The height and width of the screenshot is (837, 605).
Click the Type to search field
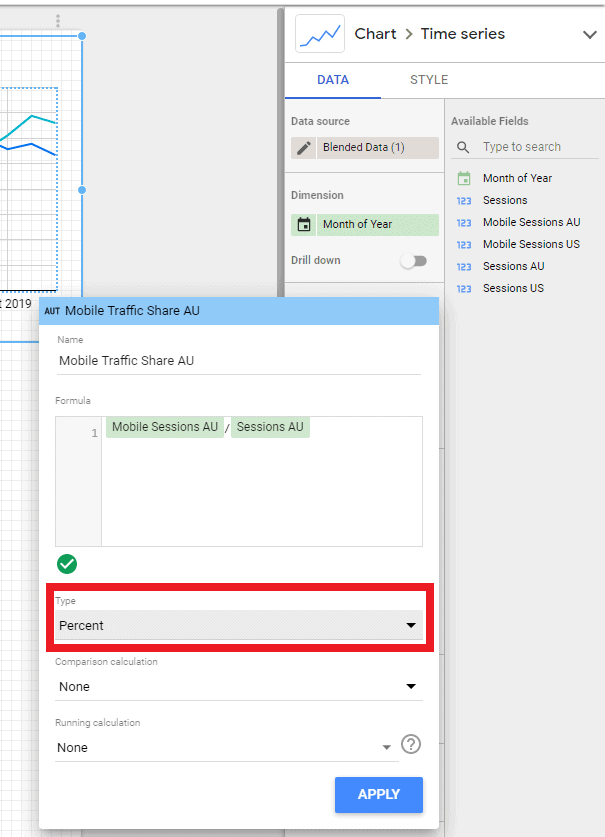(x=538, y=147)
